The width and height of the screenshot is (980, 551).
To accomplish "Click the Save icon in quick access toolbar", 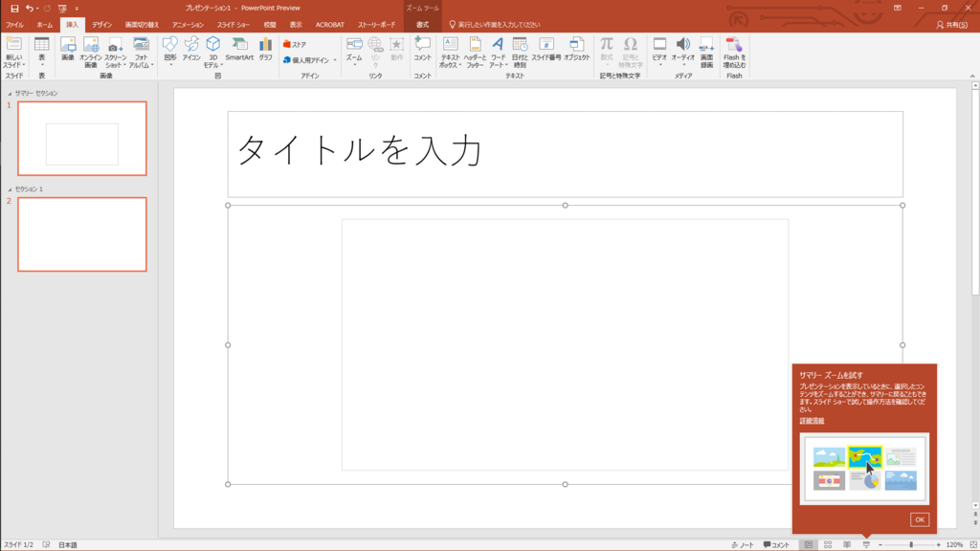I will pos(14,8).
